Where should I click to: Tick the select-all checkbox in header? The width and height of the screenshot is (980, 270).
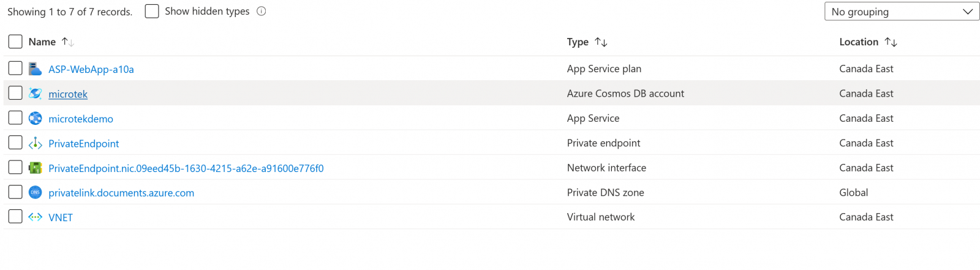click(x=15, y=42)
